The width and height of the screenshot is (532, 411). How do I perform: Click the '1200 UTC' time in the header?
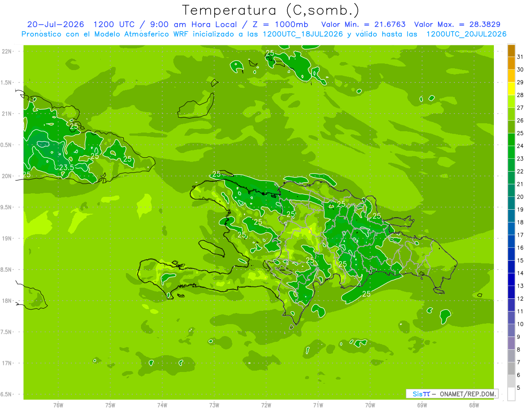coord(114,24)
